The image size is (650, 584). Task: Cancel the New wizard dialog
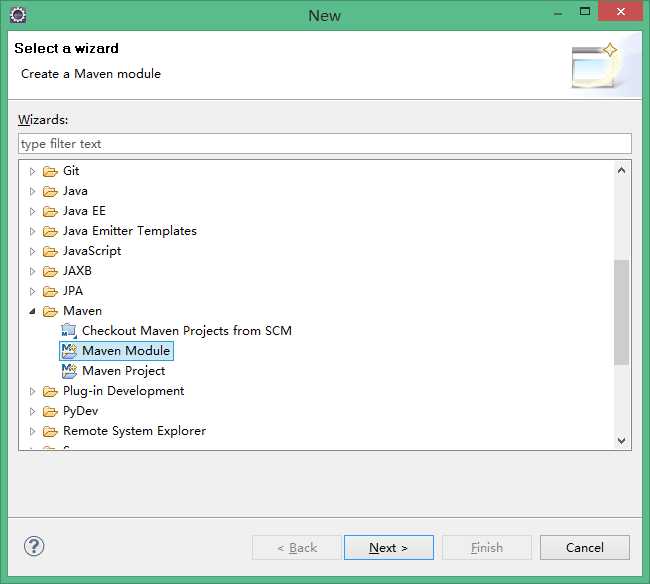point(585,548)
